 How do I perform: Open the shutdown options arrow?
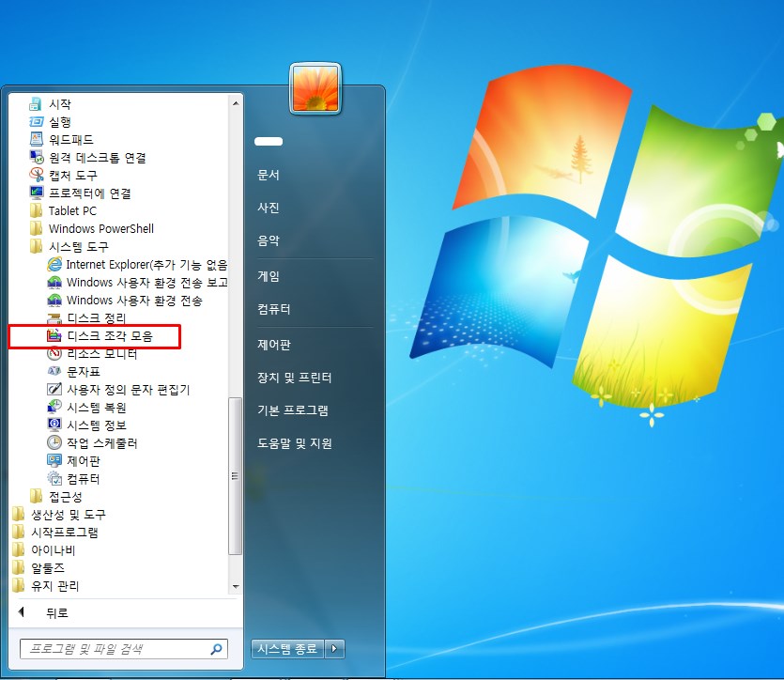coord(334,649)
